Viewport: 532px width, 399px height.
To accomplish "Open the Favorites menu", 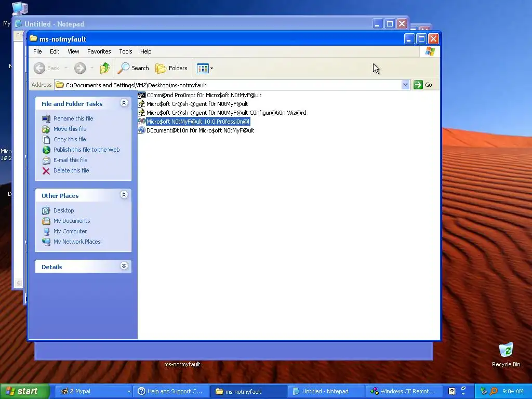I will (99, 51).
